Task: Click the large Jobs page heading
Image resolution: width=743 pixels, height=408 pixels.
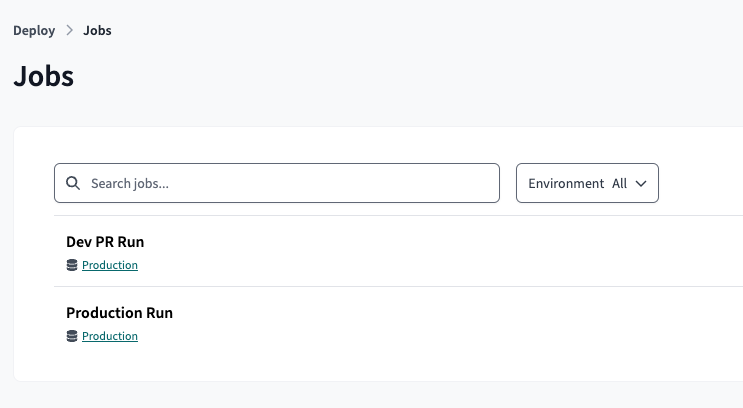Action: tap(44, 76)
